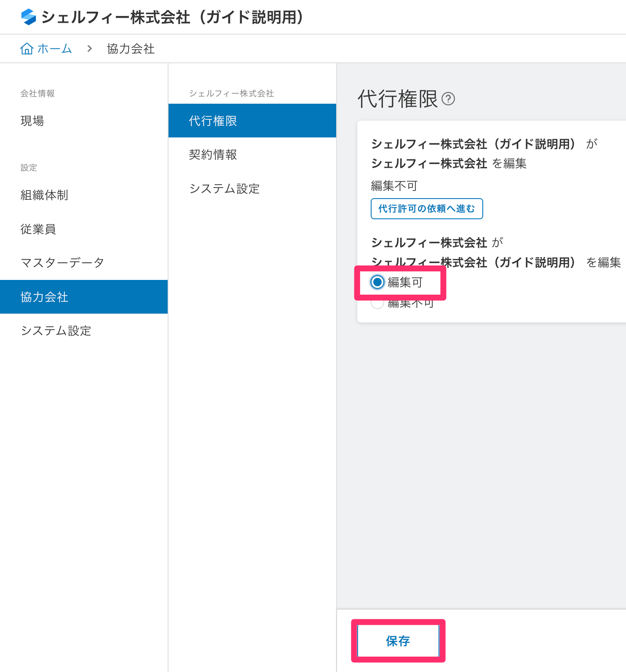626x672 pixels.
Task: Open マスターデータ in the left sidebar
Action: 84,263
